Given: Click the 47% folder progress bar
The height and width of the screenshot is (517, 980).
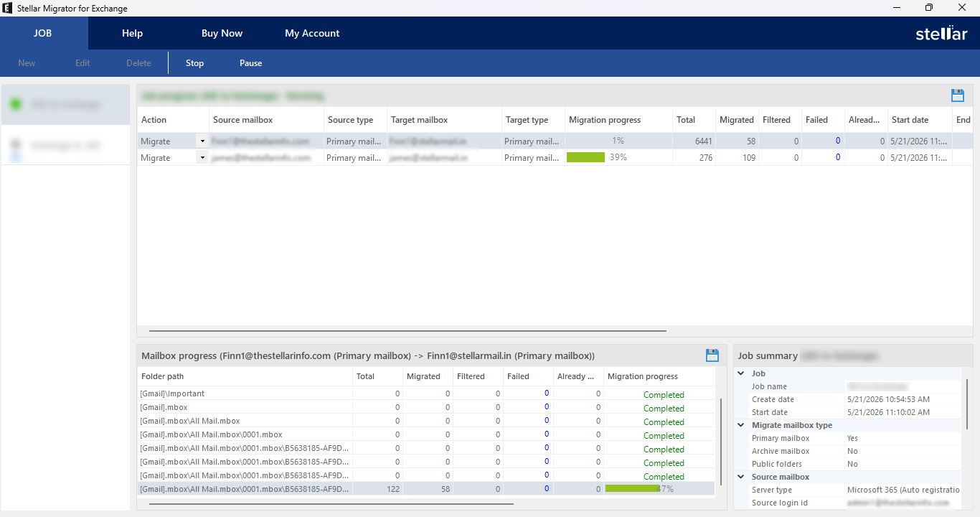Looking at the screenshot, I should [x=659, y=489].
